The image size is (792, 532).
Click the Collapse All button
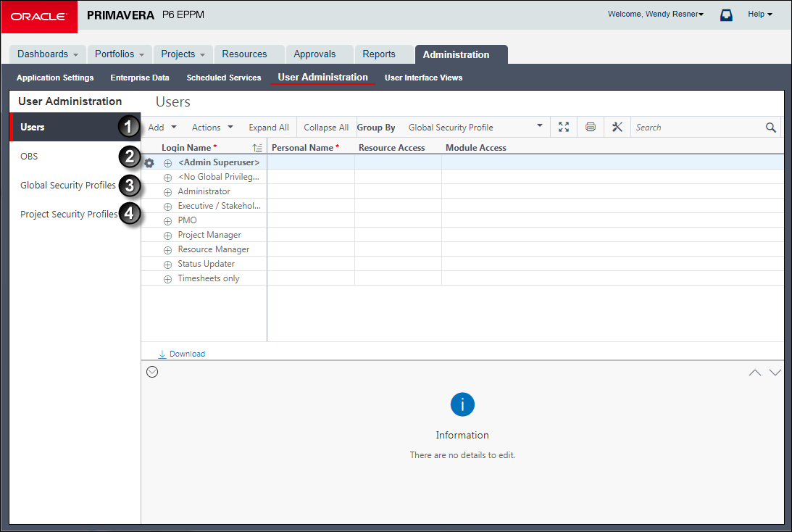(326, 128)
